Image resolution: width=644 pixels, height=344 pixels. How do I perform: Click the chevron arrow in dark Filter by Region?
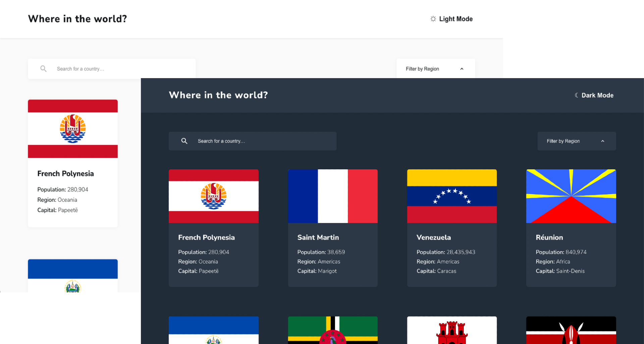tap(603, 141)
